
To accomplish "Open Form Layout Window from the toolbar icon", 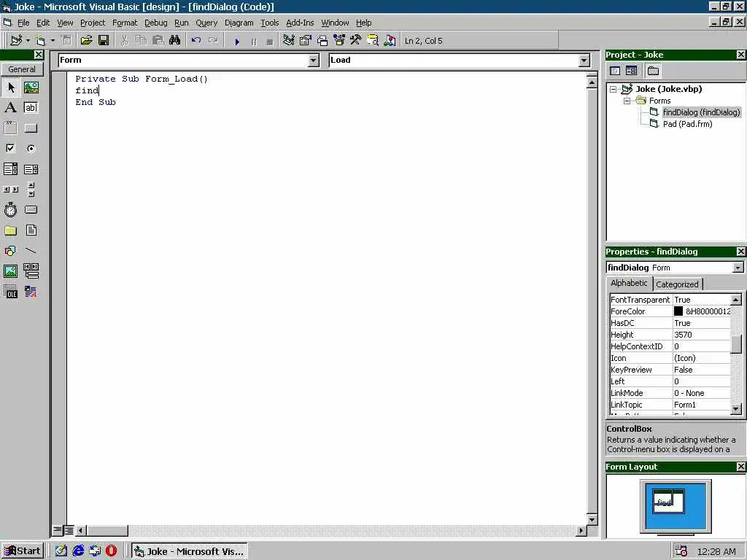I will 322,41.
